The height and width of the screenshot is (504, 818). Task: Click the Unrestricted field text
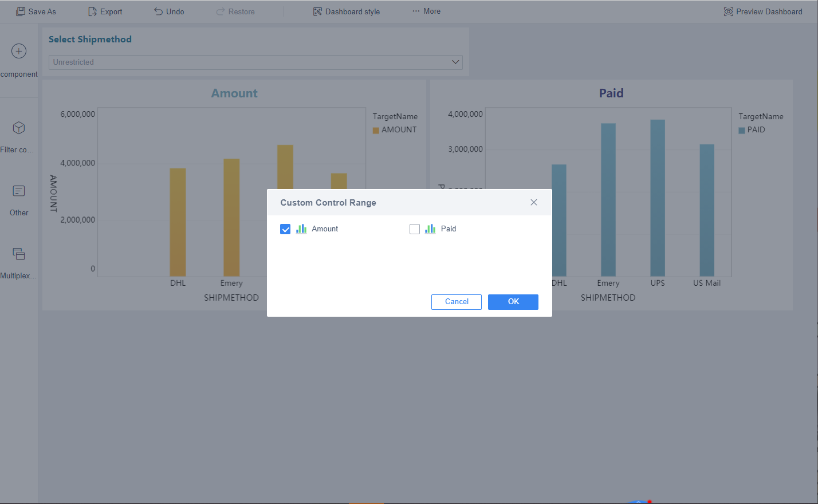coord(73,62)
